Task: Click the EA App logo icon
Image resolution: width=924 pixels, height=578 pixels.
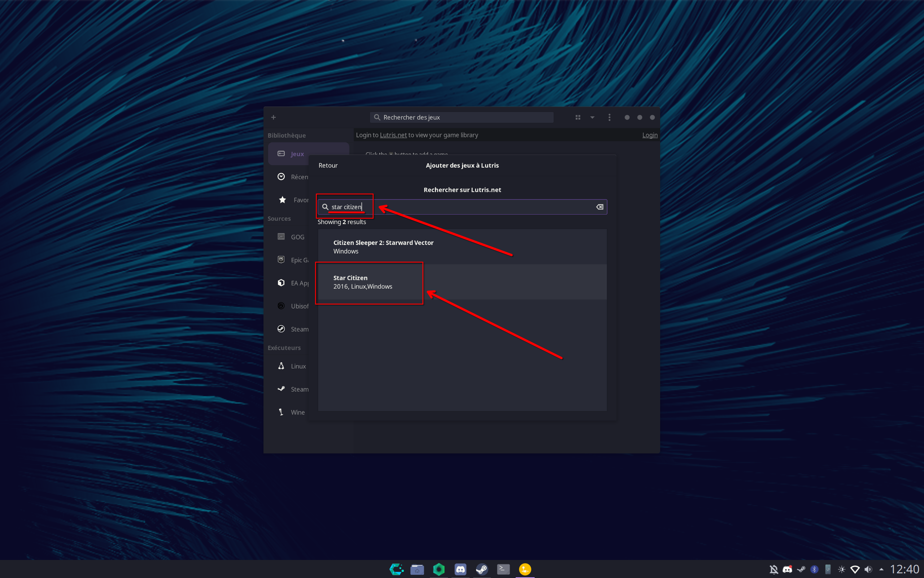Action: (x=281, y=283)
